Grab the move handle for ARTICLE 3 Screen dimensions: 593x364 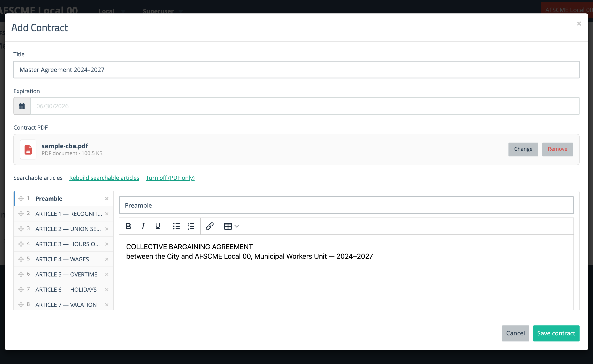point(21,244)
